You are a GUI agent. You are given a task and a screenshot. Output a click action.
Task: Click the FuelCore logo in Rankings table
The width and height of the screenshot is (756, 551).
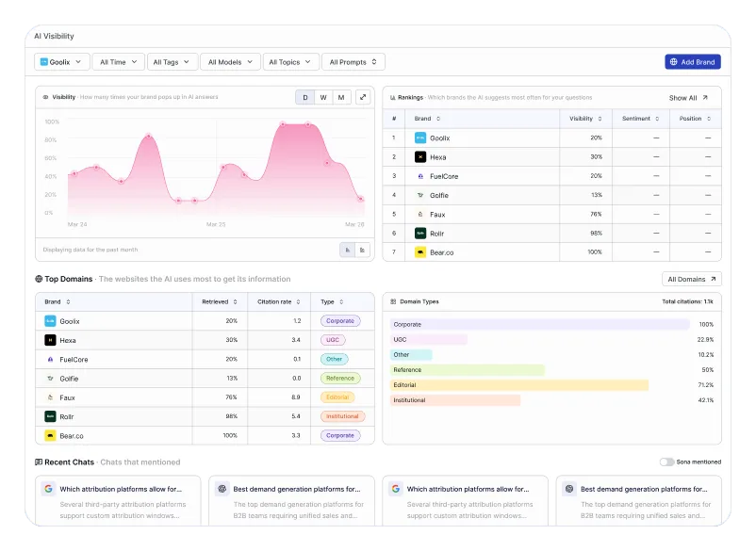[420, 176]
